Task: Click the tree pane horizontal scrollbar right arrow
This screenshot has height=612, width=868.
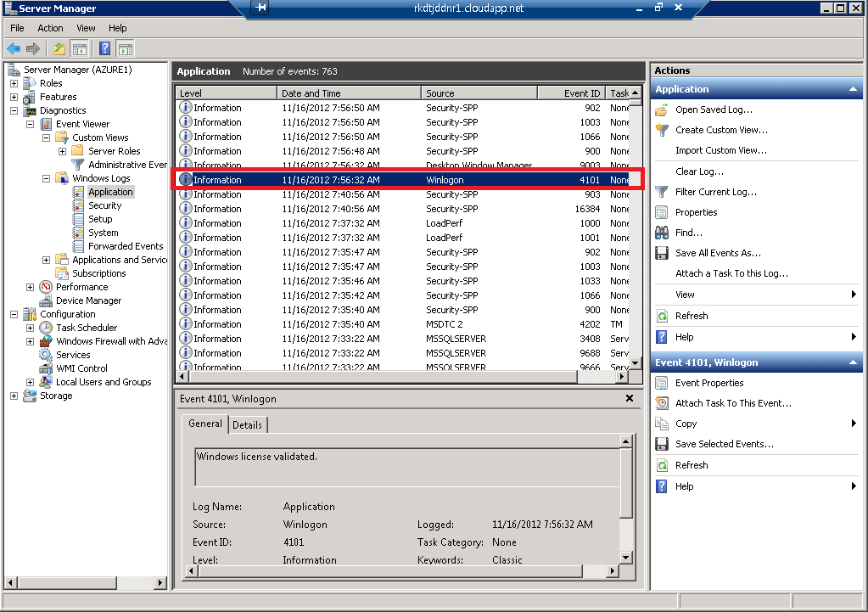Action: tap(160, 582)
